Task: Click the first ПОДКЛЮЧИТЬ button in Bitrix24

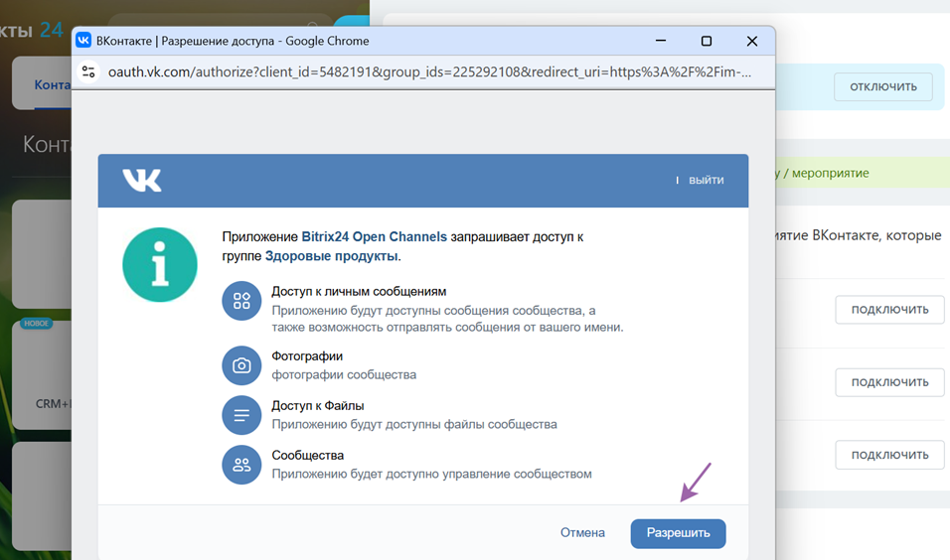Action: click(889, 310)
